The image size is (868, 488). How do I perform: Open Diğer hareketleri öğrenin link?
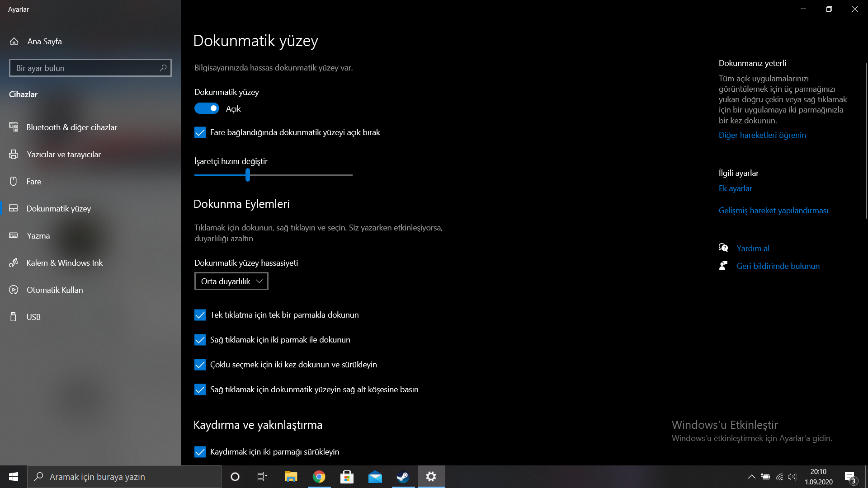tap(762, 135)
